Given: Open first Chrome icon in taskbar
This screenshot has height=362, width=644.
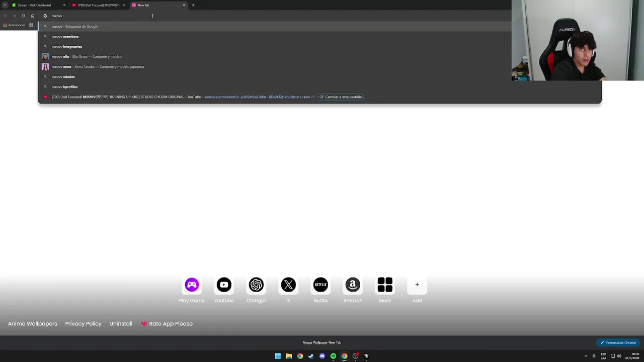Looking at the screenshot, I should tap(300, 356).
